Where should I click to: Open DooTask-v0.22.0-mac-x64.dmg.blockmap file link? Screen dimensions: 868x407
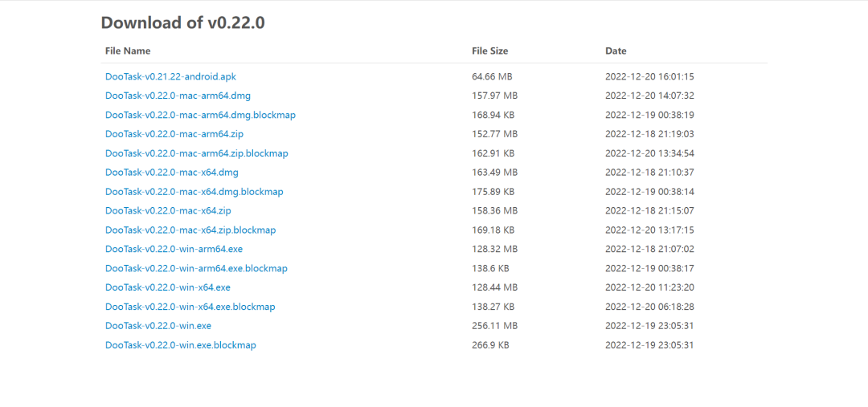click(194, 192)
